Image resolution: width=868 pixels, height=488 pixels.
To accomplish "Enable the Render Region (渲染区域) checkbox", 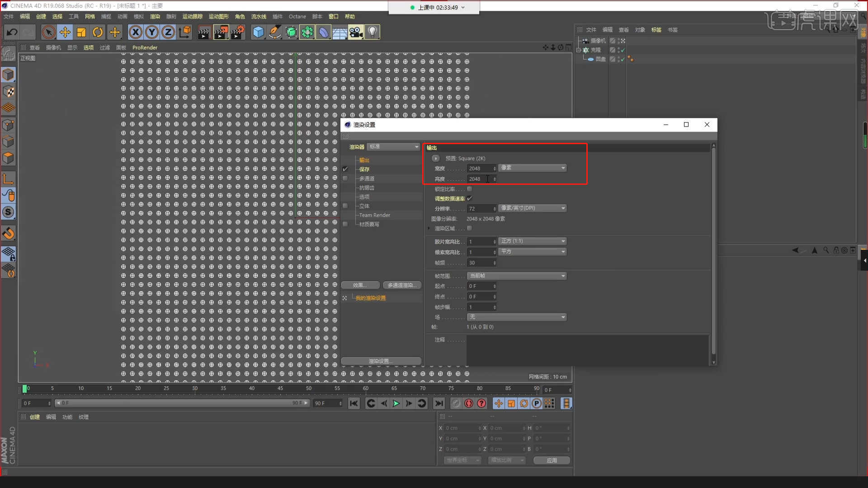I will coord(469,228).
